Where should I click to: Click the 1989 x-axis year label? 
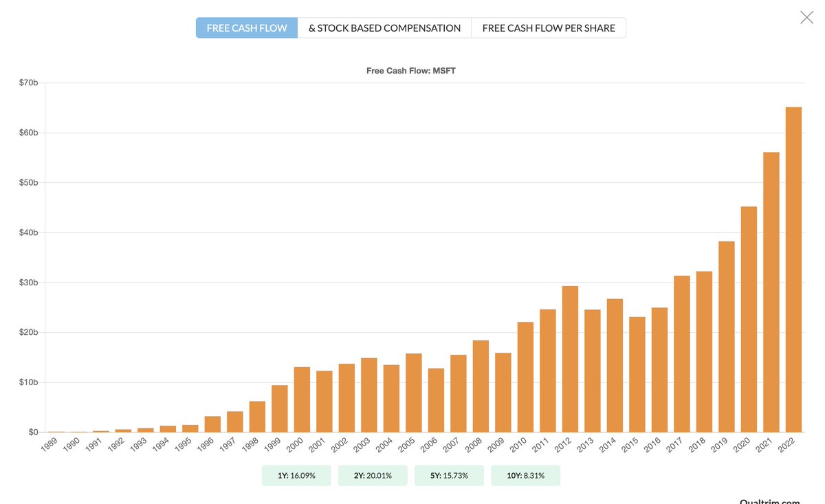point(49,445)
